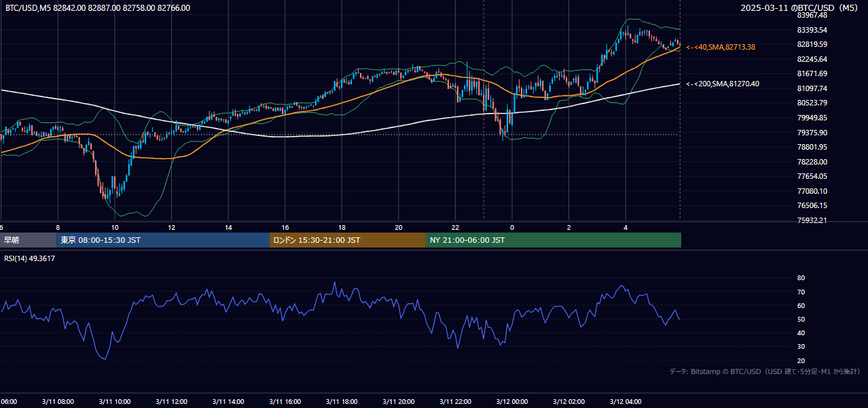Click RSI scale level 60

(801, 305)
